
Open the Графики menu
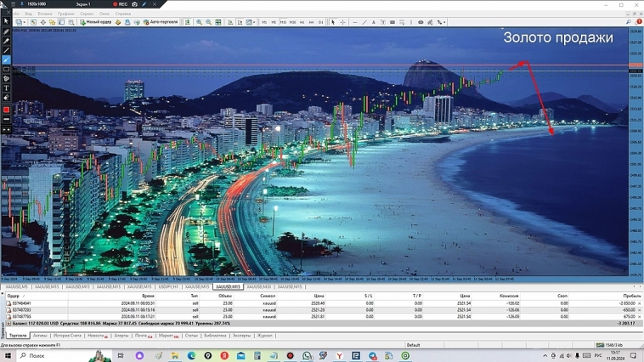[x=66, y=14]
